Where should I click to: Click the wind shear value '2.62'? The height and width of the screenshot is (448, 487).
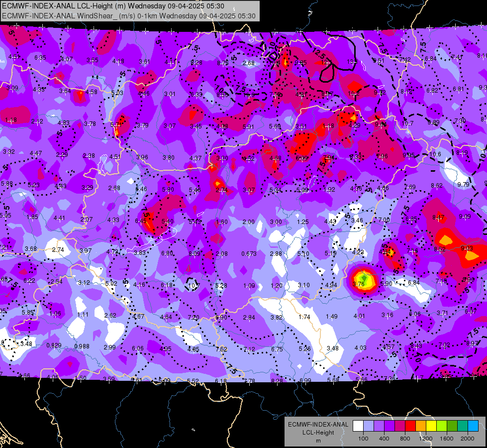click(x=110, y=315)
